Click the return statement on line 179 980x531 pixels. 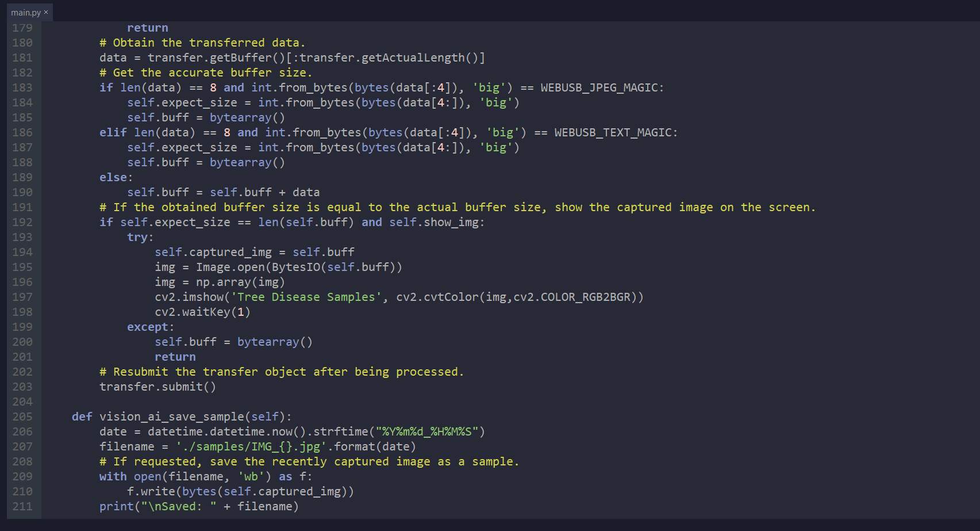[x=147, y=27]
